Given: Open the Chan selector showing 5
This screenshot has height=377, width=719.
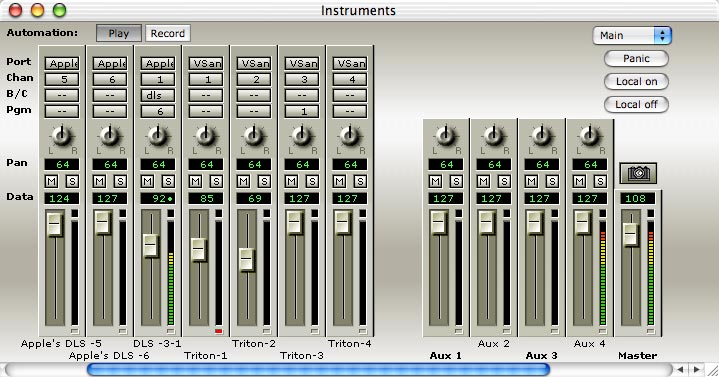Looking at the screenshot, I should [x=62, y=79].
